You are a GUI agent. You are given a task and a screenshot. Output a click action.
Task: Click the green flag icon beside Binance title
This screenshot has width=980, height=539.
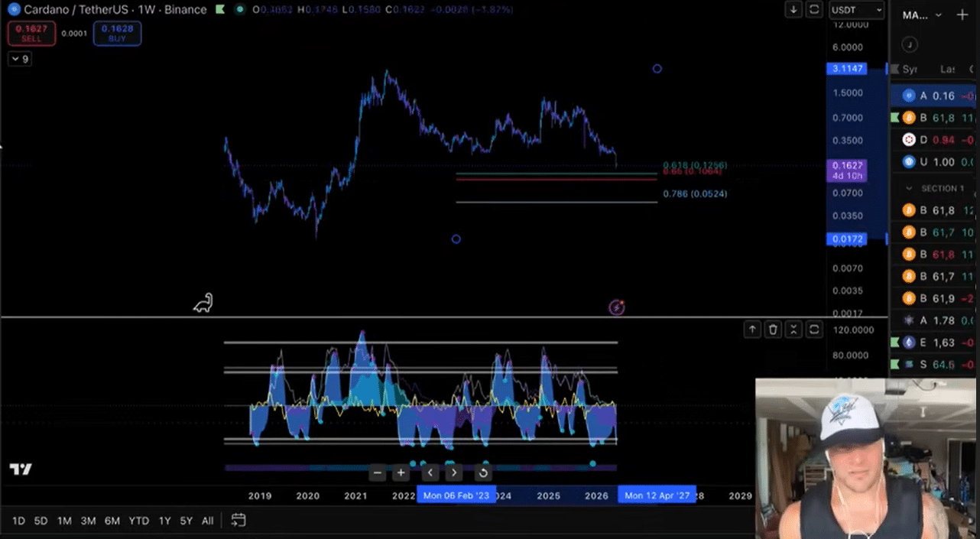[220, 10]
